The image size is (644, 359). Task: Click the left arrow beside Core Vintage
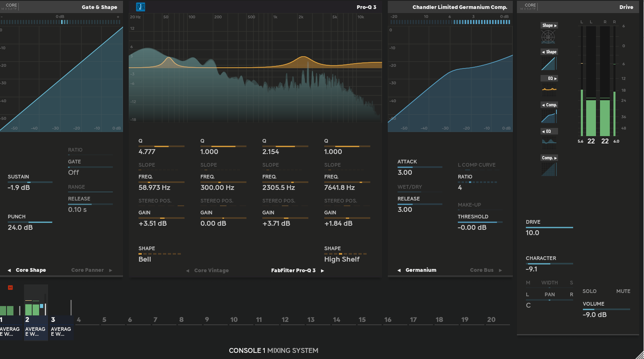[x=187, y=271]
